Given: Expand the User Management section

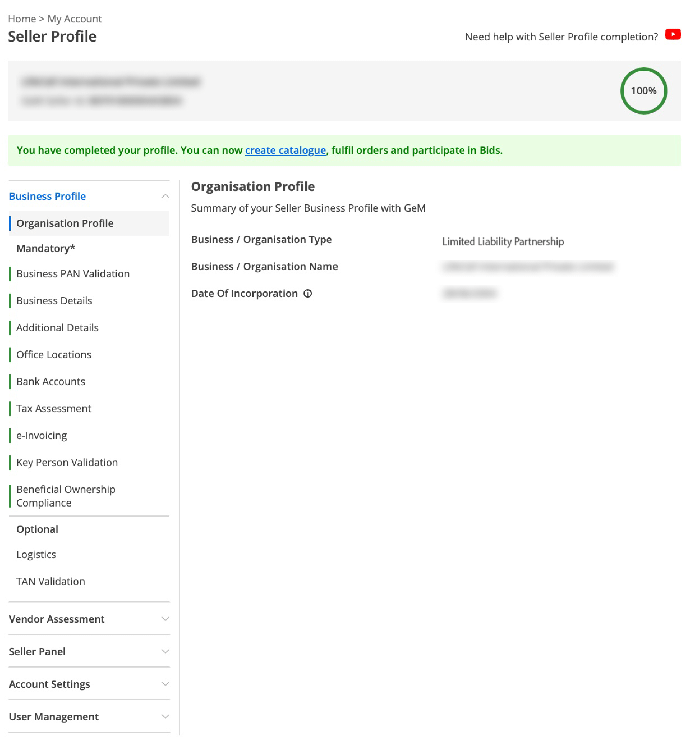Looking at the screenshot, I should (89, 716).
